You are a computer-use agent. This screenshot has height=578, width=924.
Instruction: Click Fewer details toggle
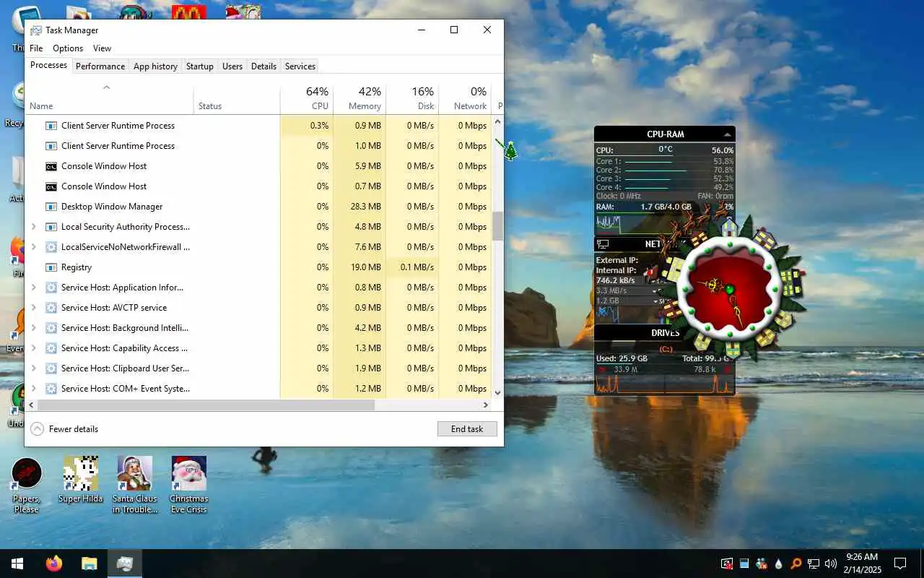pos(64,429)
